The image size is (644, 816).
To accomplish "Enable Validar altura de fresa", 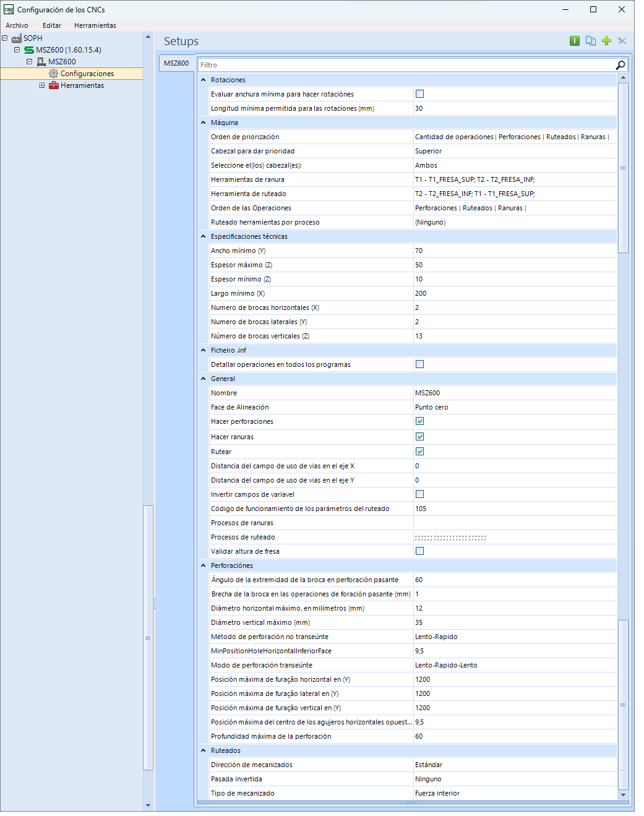I will 419,551.
